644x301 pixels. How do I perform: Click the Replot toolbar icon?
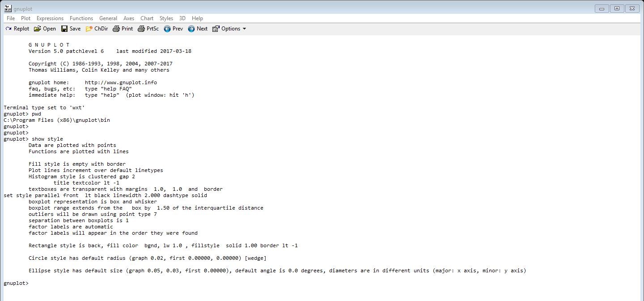click(x=17, y=28)
